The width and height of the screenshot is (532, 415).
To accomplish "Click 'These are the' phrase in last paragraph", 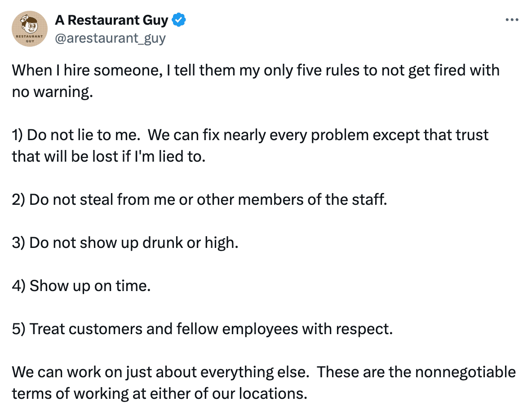I will tap(364, 372).
